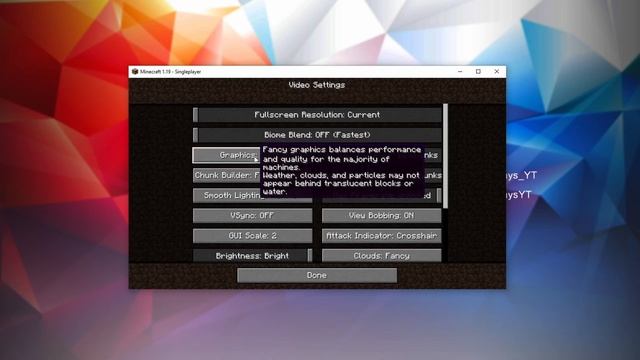This screenshot has height=360, width=640.
Task: Cycle the Attack Indicator option
Action: click(382, 236)
